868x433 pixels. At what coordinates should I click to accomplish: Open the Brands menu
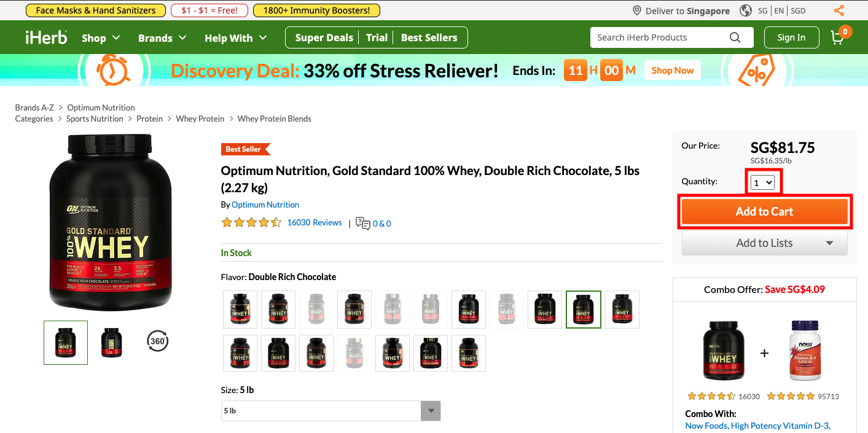point(162,38)
